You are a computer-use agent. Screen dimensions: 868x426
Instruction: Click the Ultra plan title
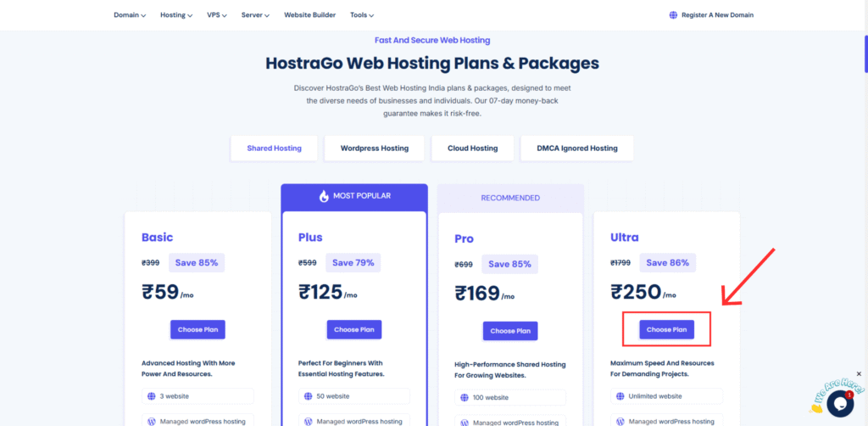click(625, 238)
